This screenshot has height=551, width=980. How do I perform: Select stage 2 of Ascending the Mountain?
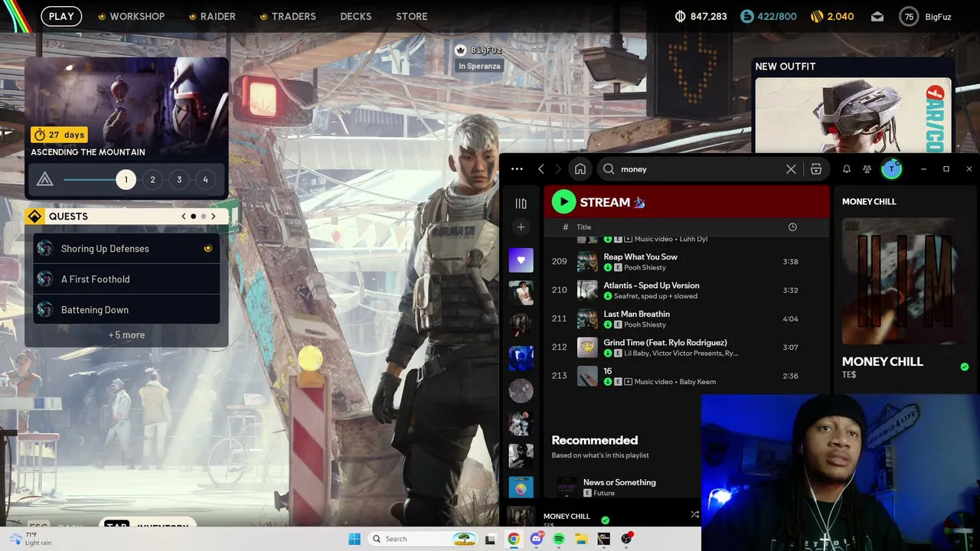click(x=152, y=180)
